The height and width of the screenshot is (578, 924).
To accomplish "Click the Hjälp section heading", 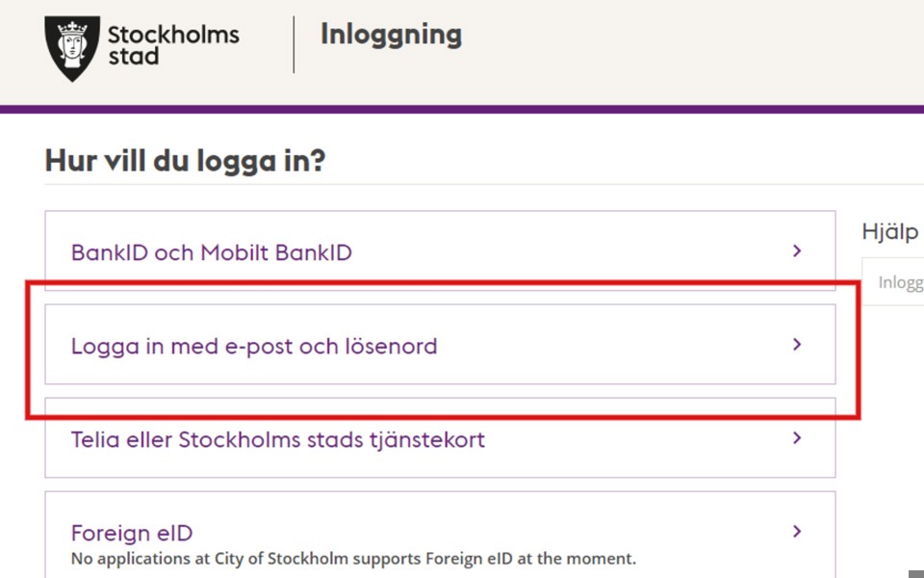I will [x=890, y=233].
